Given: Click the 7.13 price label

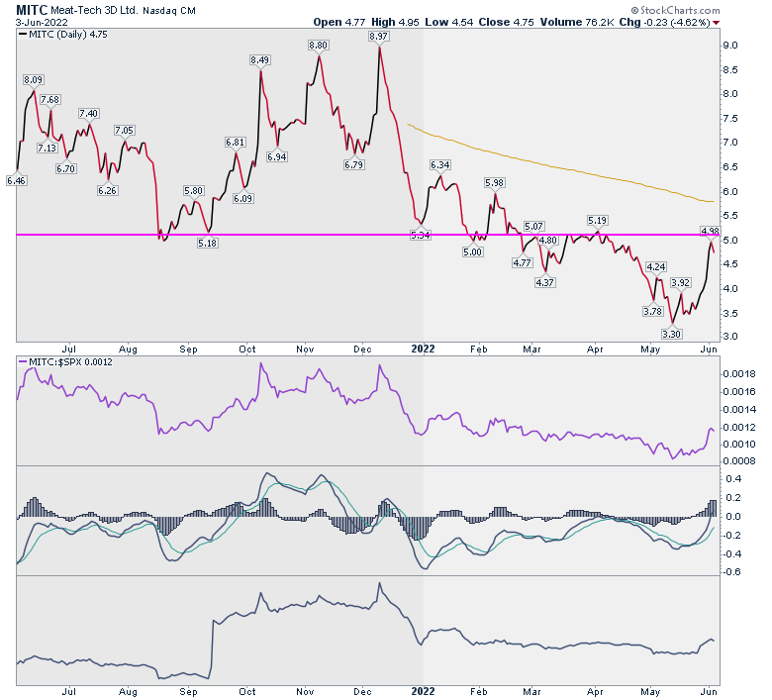Looking at the screenshot, I should 47,148.
